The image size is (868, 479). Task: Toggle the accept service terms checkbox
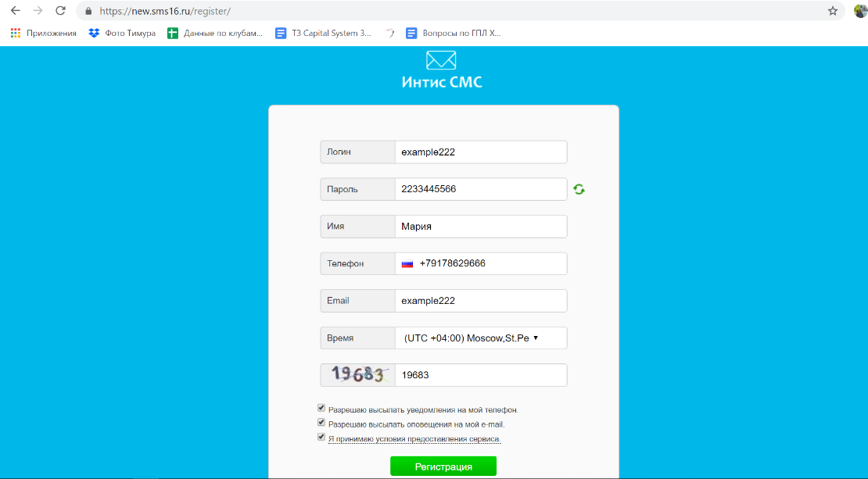point(321,437)
